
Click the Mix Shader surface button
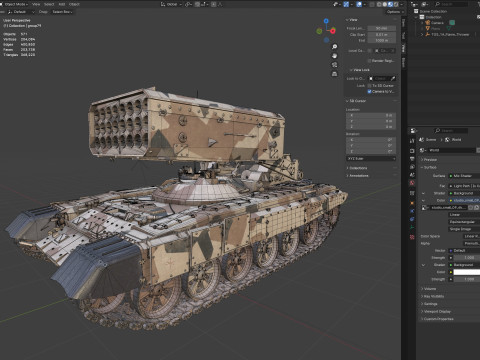(464, 176)
